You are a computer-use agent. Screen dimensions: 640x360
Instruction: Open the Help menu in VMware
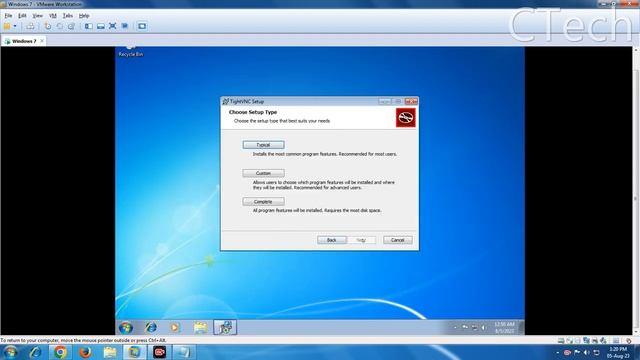tap(84, 16)
